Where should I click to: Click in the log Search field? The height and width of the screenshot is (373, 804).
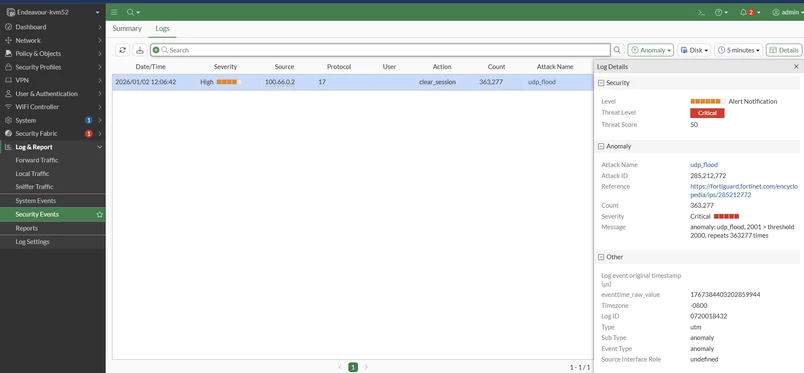(380, 50)
